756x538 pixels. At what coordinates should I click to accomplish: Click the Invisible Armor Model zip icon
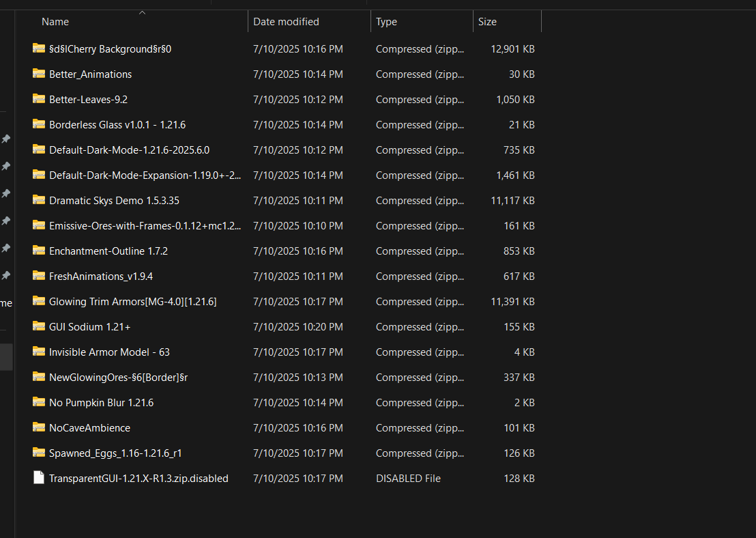pos(39,351)
